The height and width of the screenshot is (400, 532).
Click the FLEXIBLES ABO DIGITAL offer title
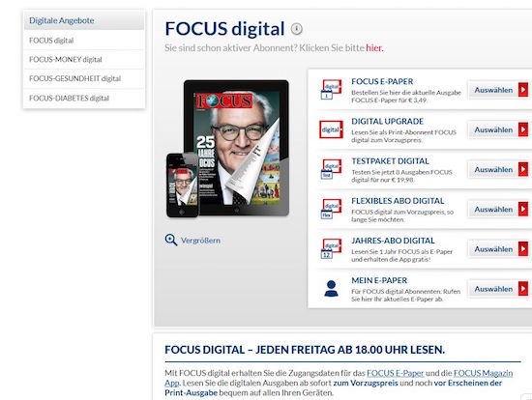(x=398, y=201)
